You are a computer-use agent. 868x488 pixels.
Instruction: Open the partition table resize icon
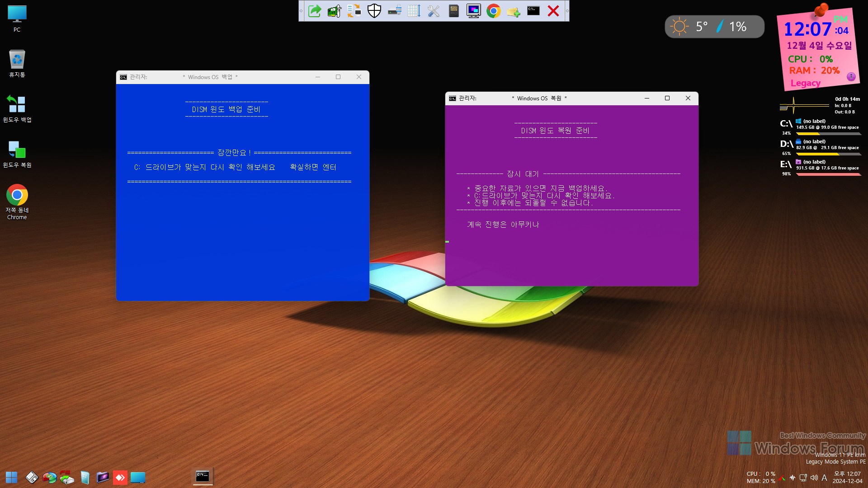click(x=414, y=11)
